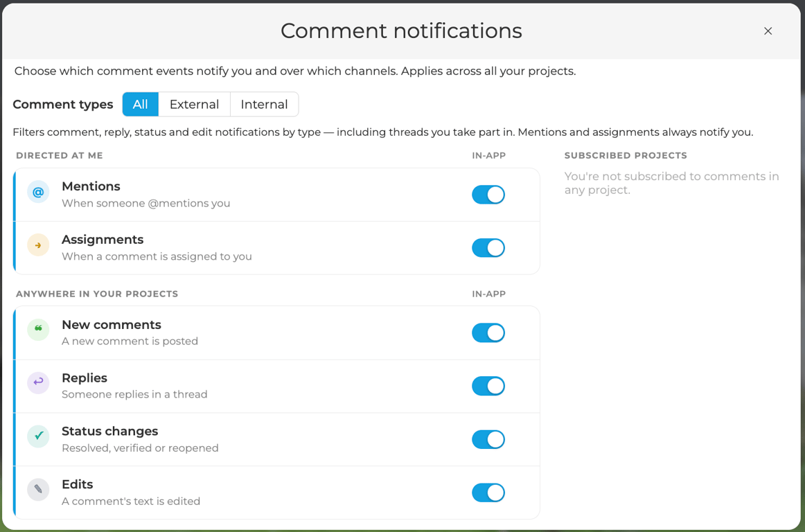Toggle New comments in-app notifications

tap(488, 332)
